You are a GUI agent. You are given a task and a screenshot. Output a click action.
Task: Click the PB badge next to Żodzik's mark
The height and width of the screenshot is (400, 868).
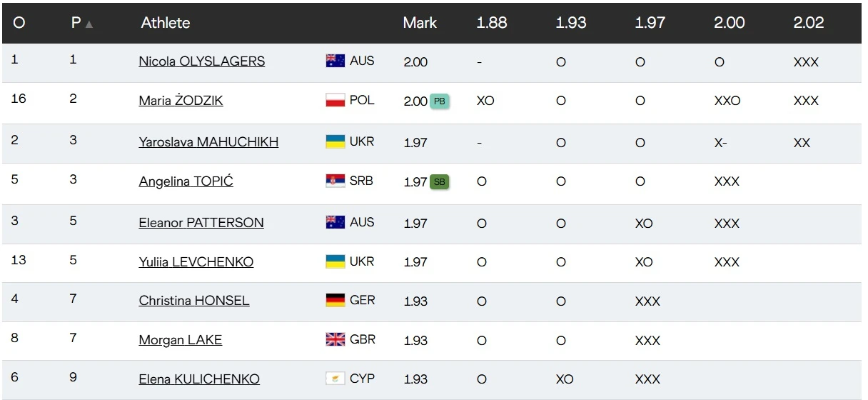pyautogui.click(x=440, y=101)
